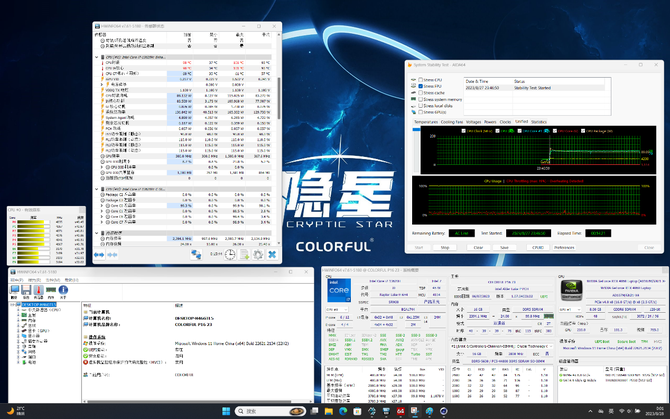Expand Core C7 residency row in sensors
This screenshot has height=419, width=670.
(102, 222)
